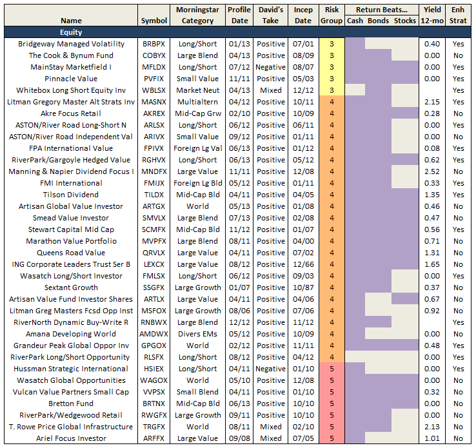Select the Equity section header row
The width and height of the screenshot is (476, 448).
(x=71, y=32)
